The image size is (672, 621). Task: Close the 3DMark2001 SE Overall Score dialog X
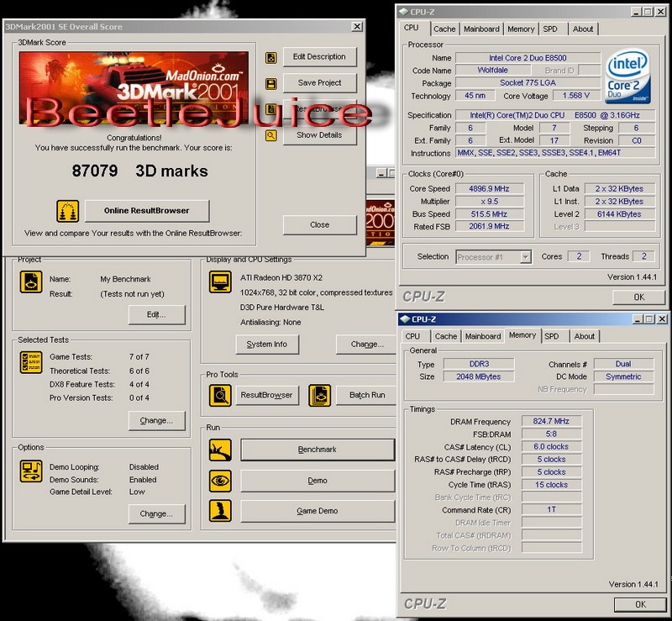[356, 27]
